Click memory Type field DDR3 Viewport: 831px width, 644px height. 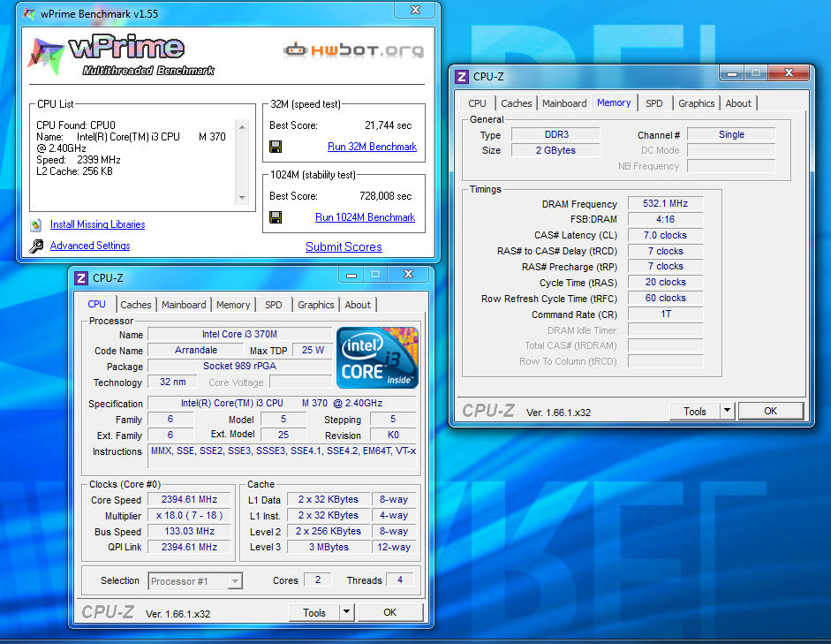(555, 134)
